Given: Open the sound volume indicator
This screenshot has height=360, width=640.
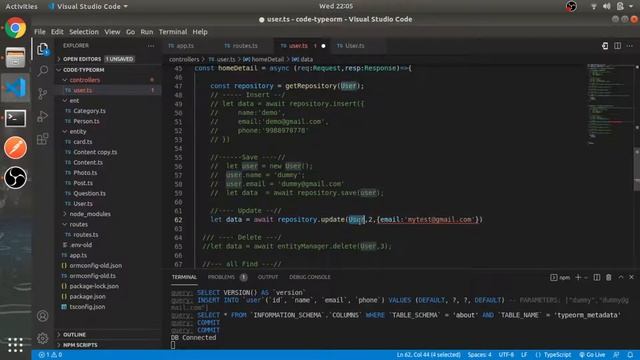Looking at the screenshot, I should [x=607, y=6].
